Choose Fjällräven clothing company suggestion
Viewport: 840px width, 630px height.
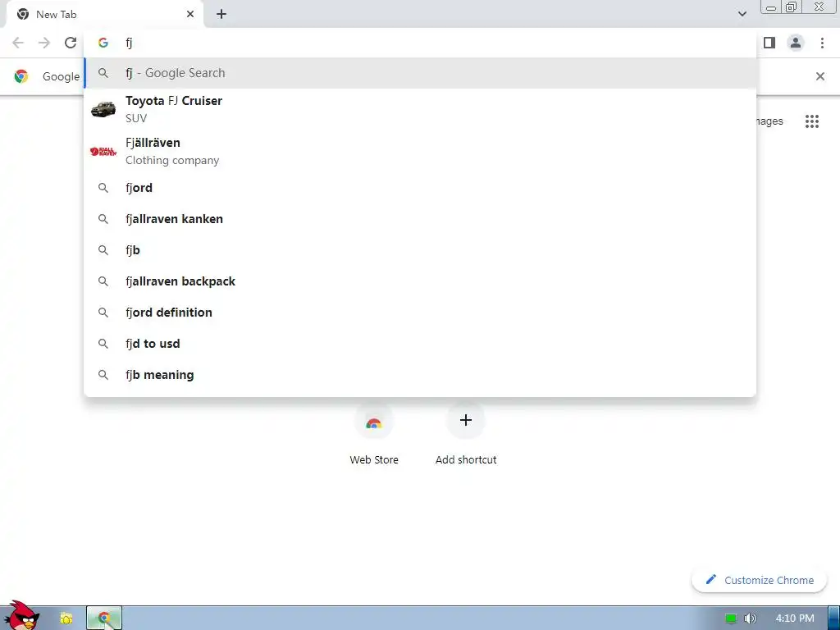[x=420, y=152]
